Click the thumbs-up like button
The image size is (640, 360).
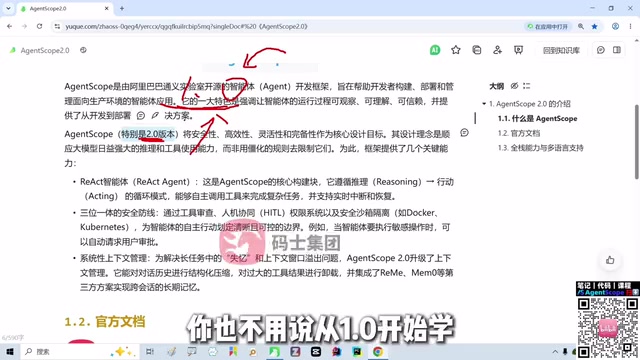click(610, 260)
